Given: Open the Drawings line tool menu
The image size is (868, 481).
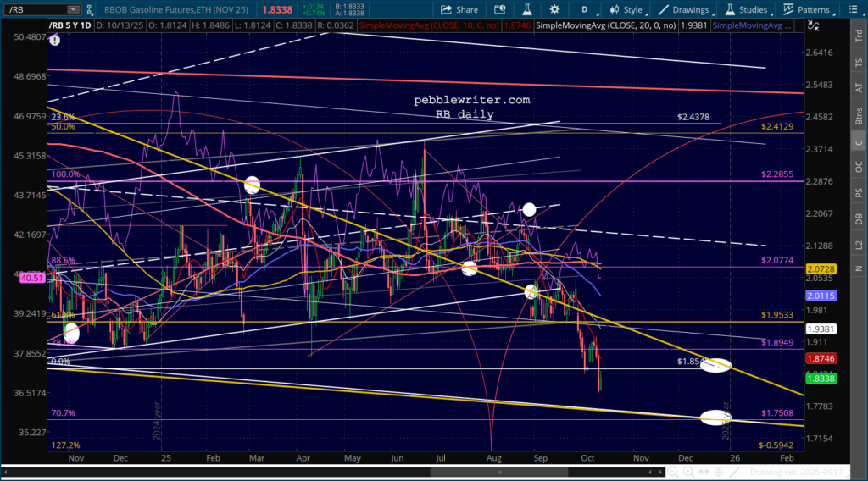Looking at the screenshot, I should point(684,9).
